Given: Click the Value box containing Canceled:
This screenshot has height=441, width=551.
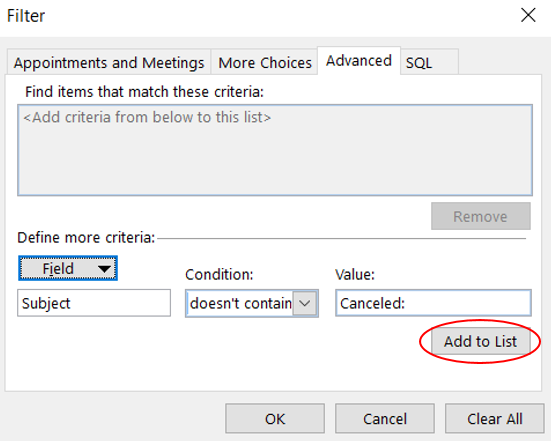Looking at the screenshot, I should point(433,303).
